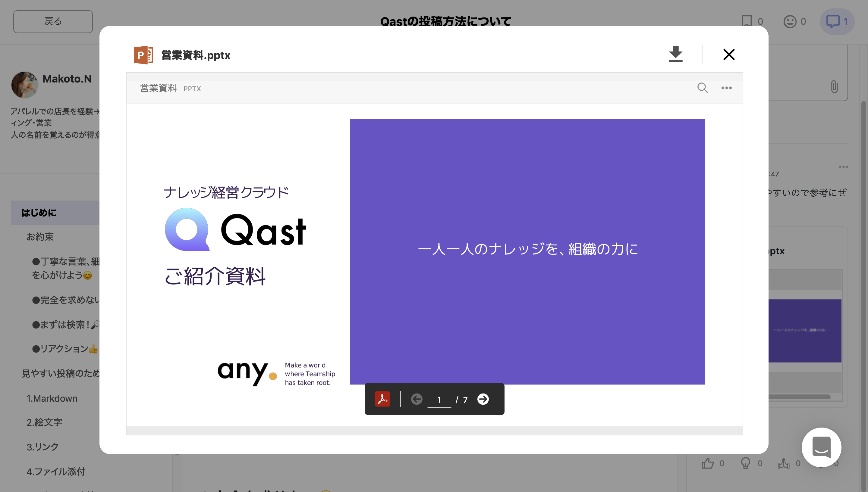This screenshot has height=492, width=868.
Task: Click the thumbs-up reaction icon
Action: click(x=707, y=463)
